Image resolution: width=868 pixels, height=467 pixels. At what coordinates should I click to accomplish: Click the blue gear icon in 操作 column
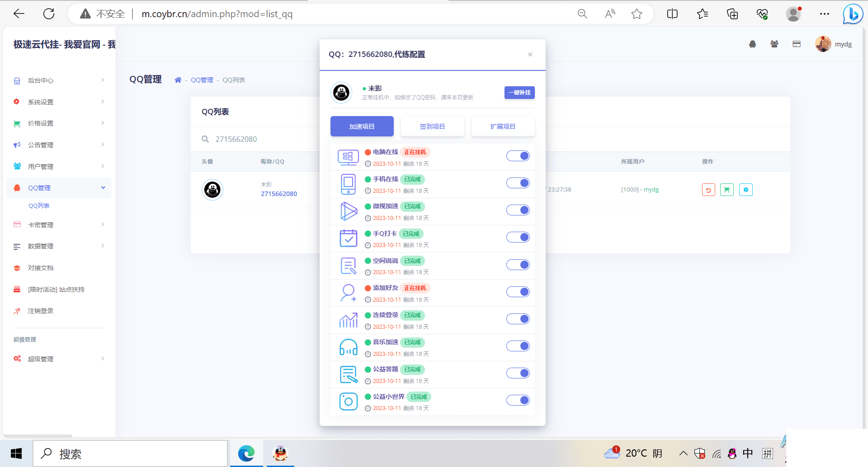click(x=746, y=190)
